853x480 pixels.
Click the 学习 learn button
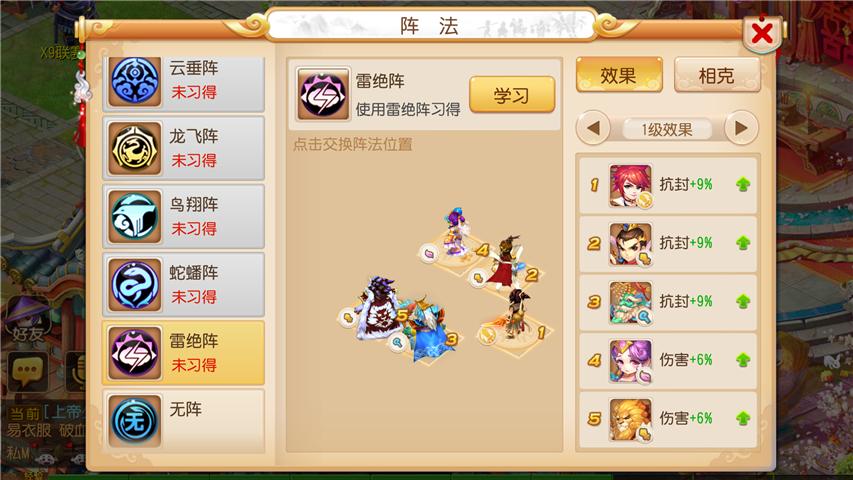[x=512, y=95]
